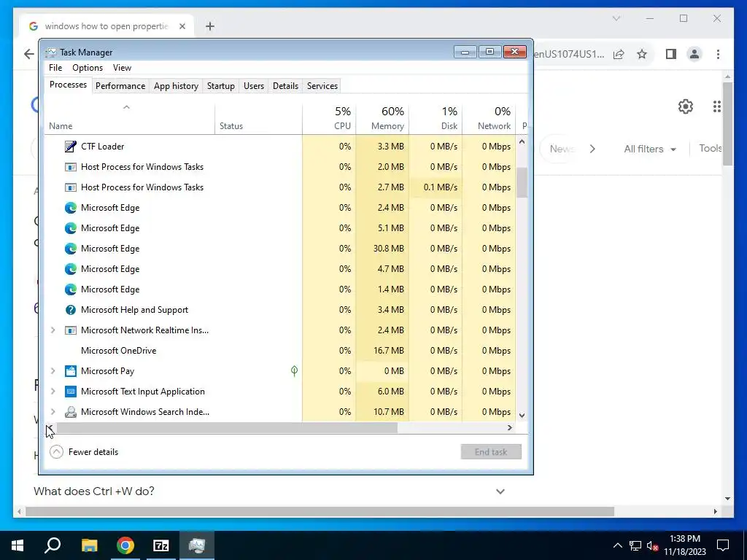
Task: Switch to the Performance tab
Action: pos(120,86)
